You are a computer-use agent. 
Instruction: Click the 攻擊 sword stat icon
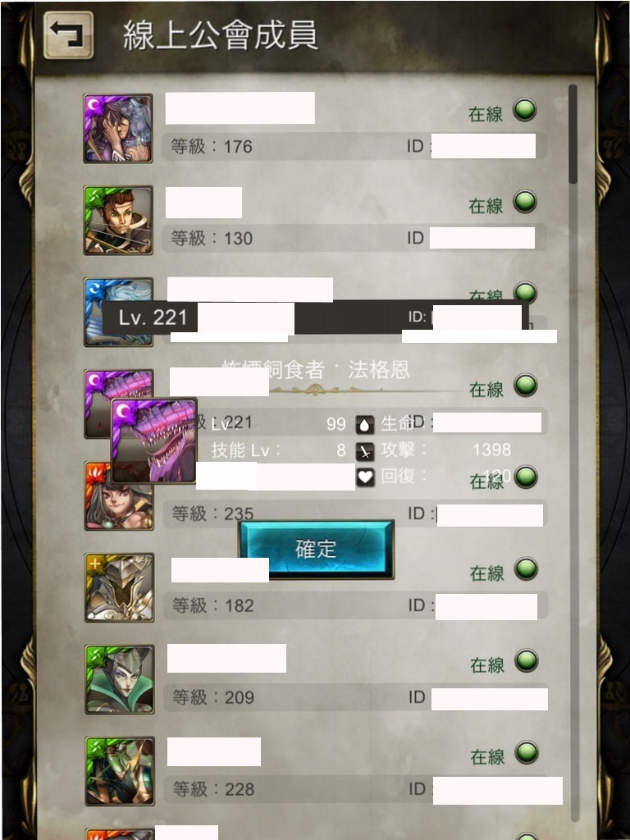click(365, 451)
